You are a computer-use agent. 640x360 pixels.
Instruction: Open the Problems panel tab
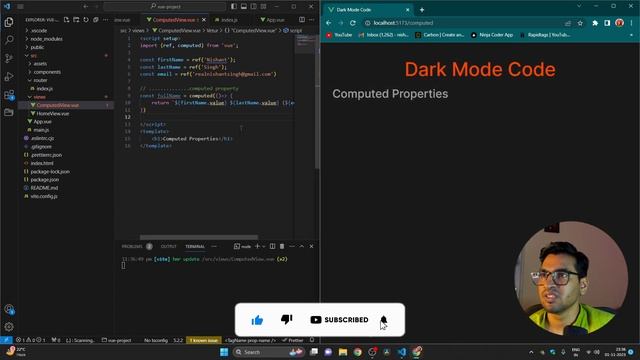click(132, 247)
